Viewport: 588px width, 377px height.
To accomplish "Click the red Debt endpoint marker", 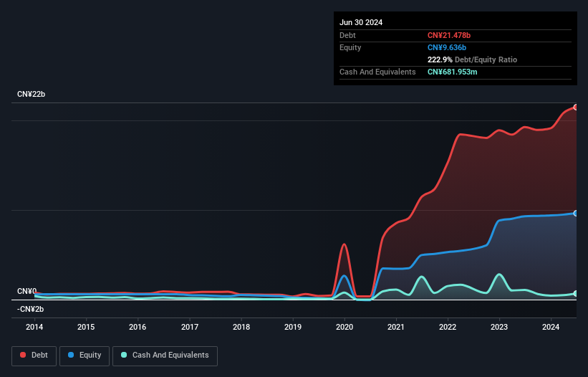I will (x=576, y=108).
